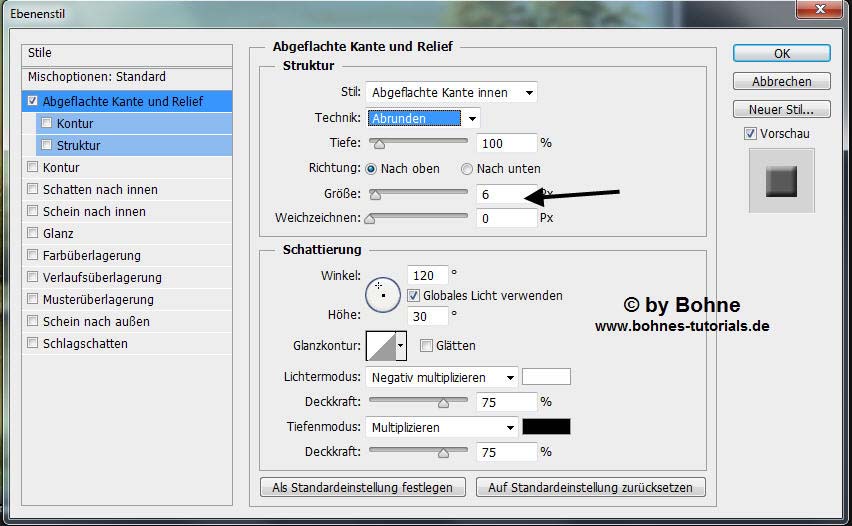Viewport: 852px width, 526px height.
Task: Click the angle dial for Winkel
Action: (382, 293)
